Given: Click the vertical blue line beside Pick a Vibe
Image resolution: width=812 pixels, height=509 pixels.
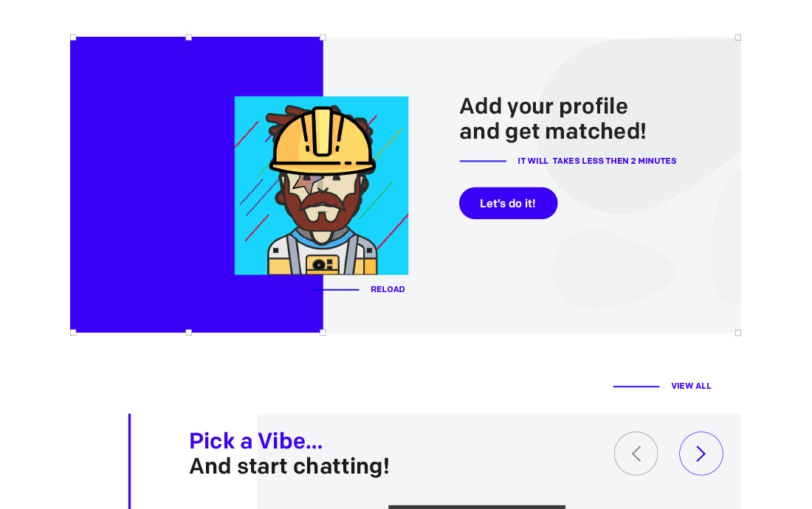Looking at the screenshot, I should [x=129, y=461].
